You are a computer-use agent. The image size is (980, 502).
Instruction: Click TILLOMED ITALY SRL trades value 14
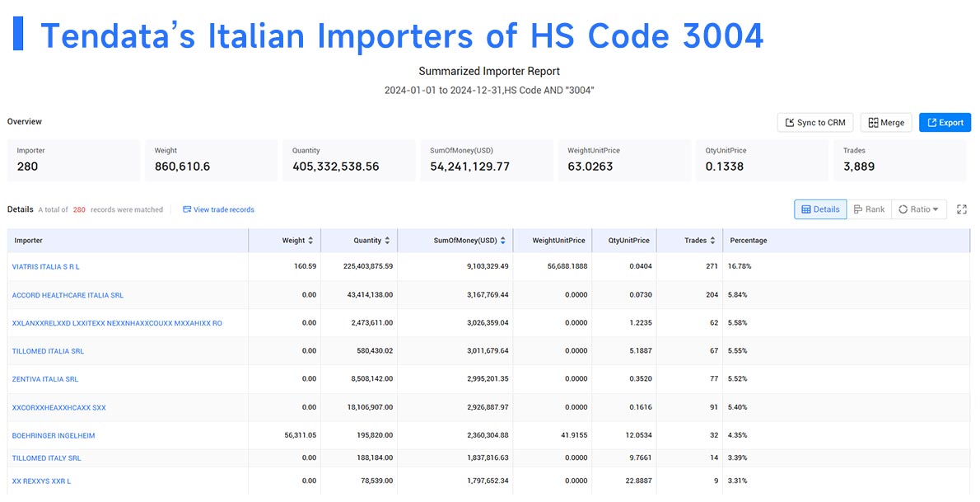714,458
